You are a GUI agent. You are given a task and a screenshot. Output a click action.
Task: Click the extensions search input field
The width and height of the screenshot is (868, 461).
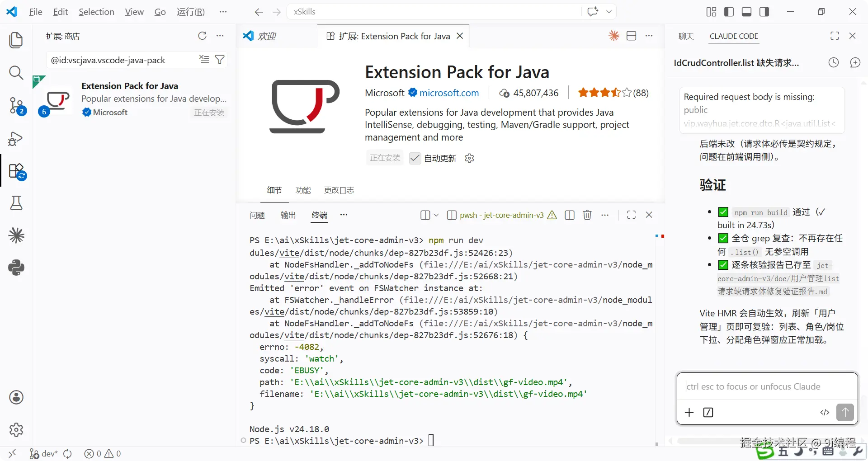coord(123,60)
